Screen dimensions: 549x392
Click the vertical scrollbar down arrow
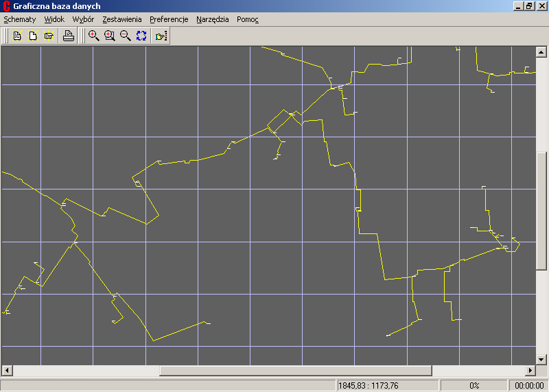click(541, 359)
